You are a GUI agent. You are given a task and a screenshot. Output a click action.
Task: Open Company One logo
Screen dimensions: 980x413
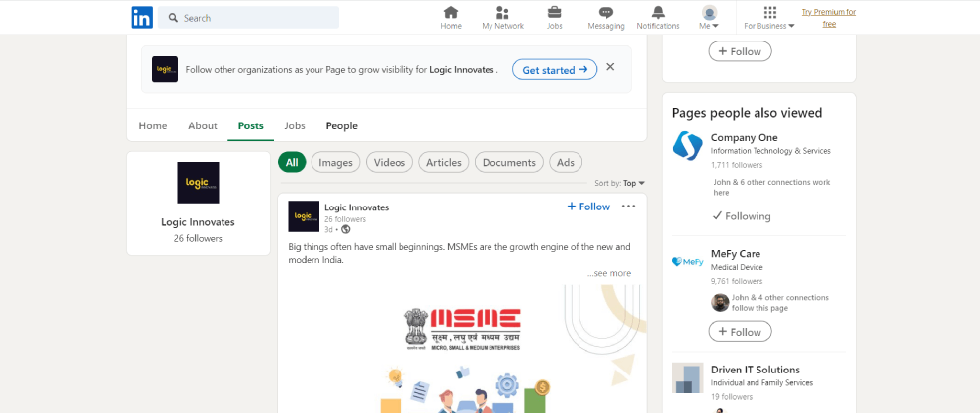688,145
